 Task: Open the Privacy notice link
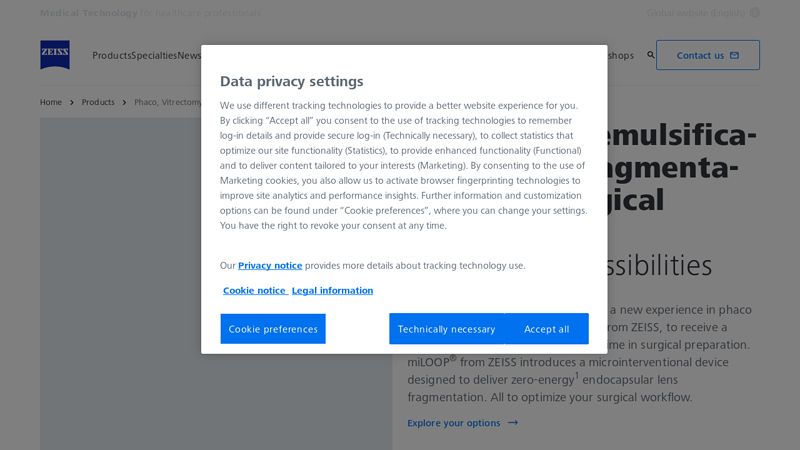pos(270,266)
